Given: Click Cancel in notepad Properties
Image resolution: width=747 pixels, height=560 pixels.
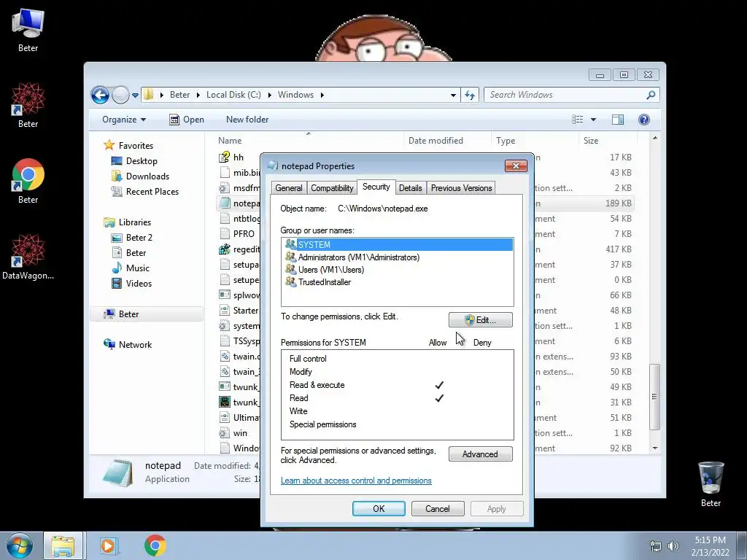Looking at the screenshot, I should coord(438,508).
